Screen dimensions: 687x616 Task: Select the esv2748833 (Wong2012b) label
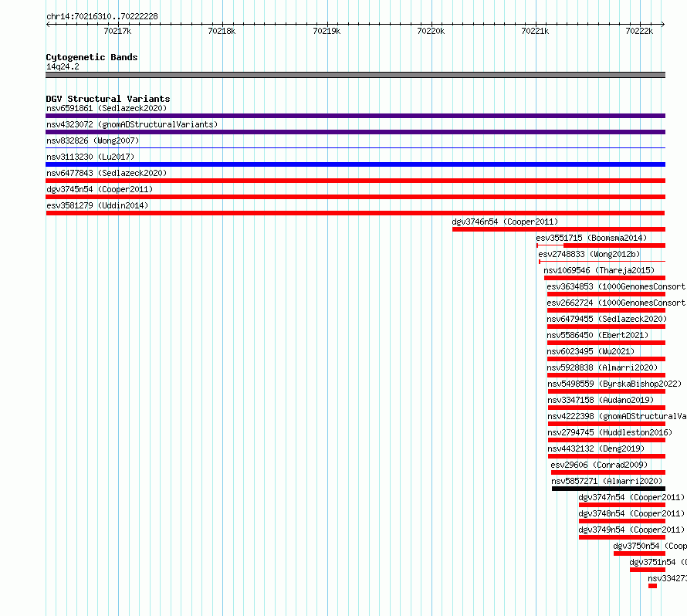tap(589, 254)
